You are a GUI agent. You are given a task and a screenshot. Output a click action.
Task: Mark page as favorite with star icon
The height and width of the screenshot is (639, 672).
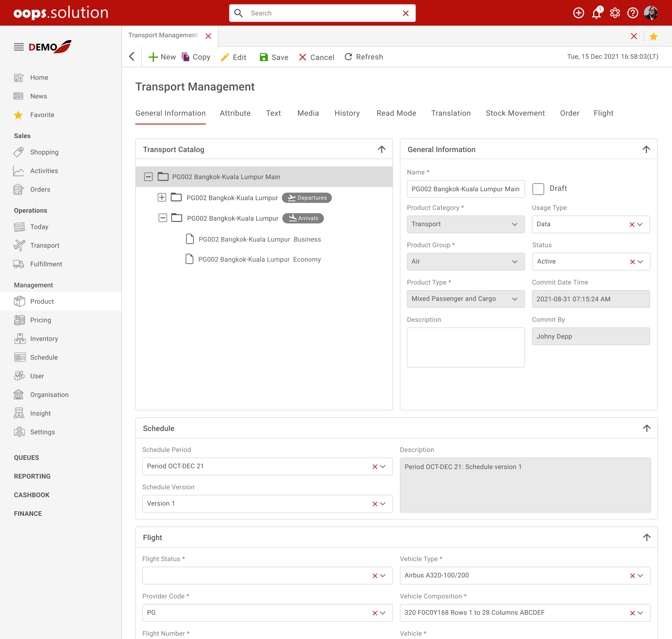tap(653, 36)
